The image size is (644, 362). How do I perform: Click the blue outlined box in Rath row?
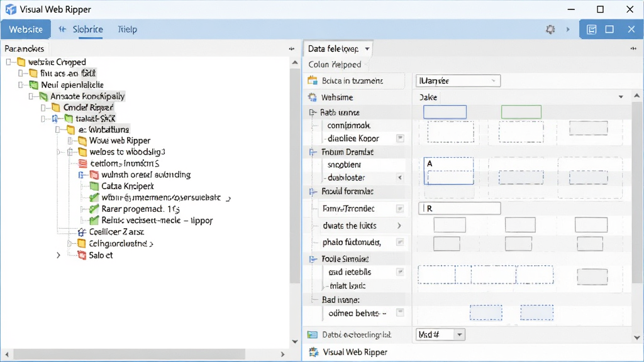445,112
